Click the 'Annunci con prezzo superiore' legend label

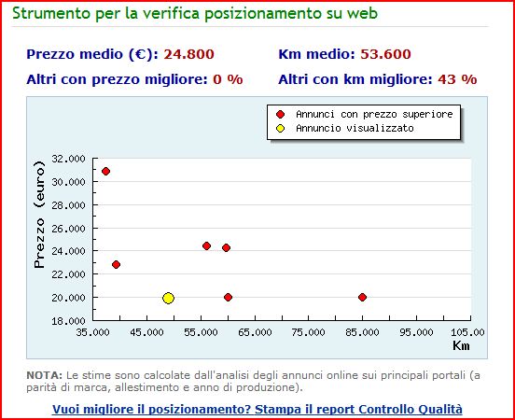pyautogui.click(x=374, y=114)
